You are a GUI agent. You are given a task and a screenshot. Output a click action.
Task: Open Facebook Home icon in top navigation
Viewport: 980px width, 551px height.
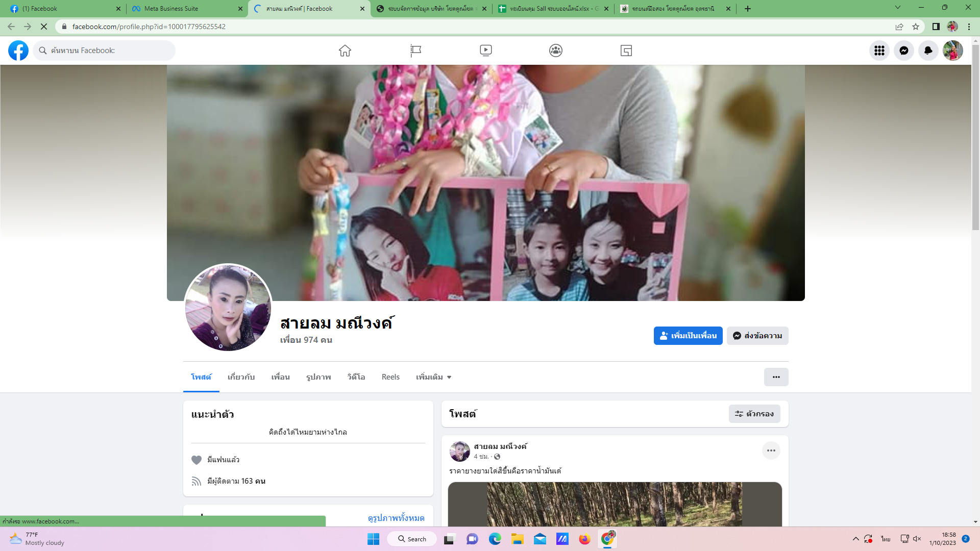coord(345,51)
